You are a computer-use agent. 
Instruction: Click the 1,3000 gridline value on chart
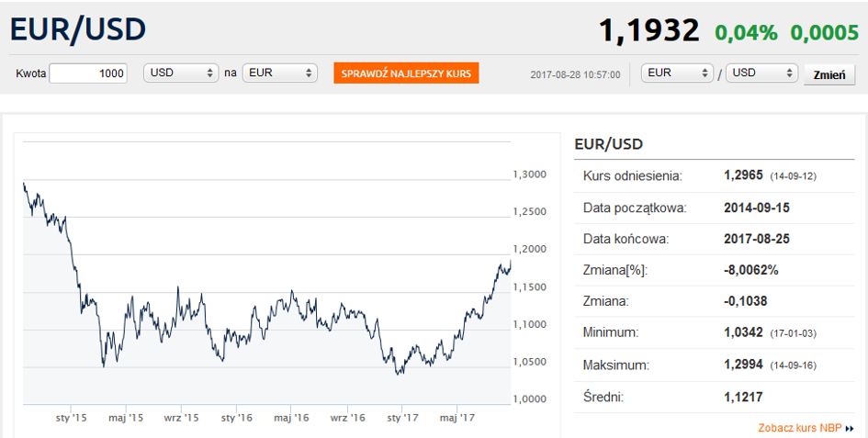point(529,174)
